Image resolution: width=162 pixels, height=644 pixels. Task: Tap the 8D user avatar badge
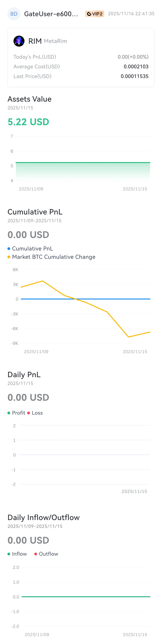(14, 14)
